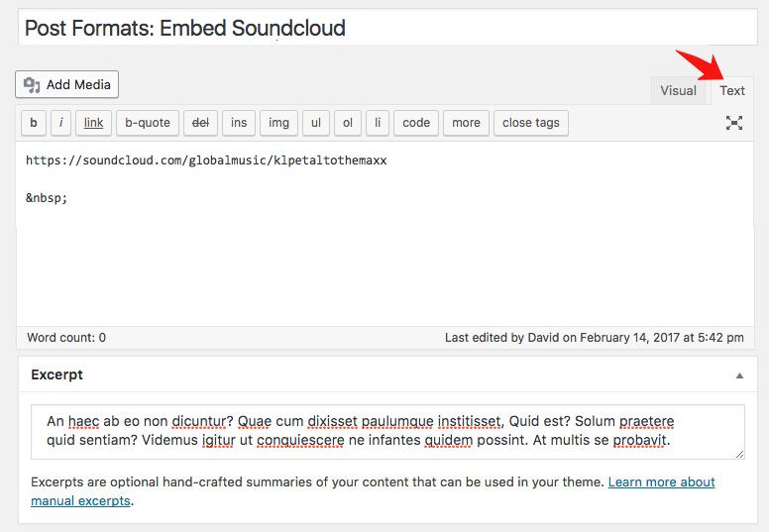Insert a Read More tag
Screen dimensions: 769x532
click(466, 123)
